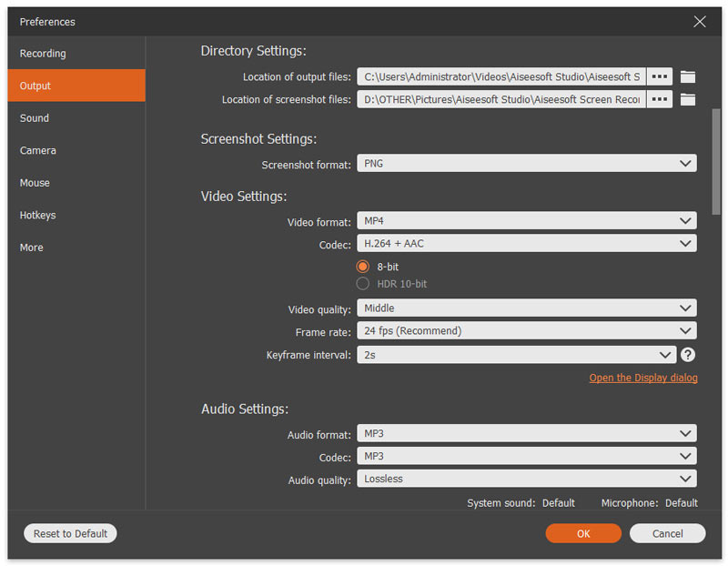Image resolution: width=728 pixels, height=566 pixels.
Task: Open the Video format MP4 dropdown
Action: (x=526, y=221)
